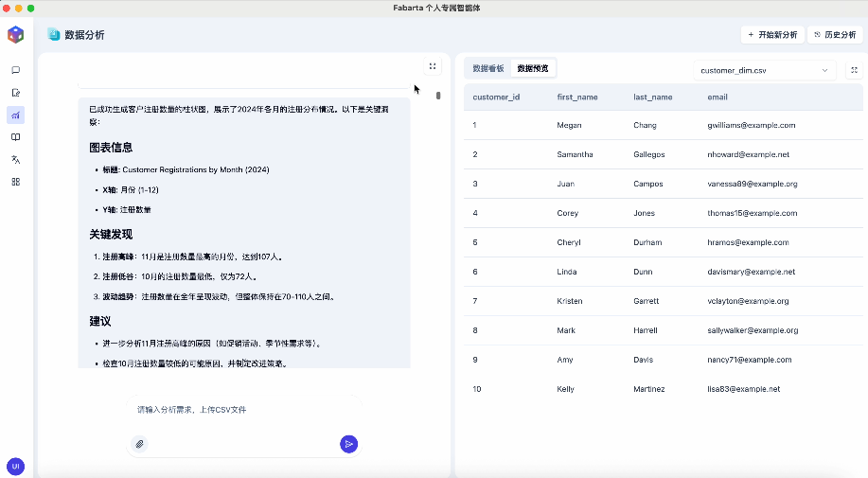Click the last_name column header

[x=653, y=97]
